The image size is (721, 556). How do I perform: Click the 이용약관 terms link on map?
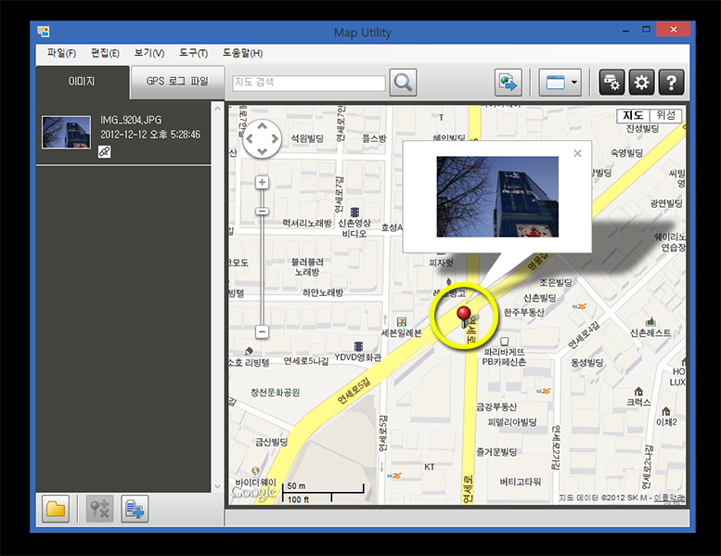670,498
